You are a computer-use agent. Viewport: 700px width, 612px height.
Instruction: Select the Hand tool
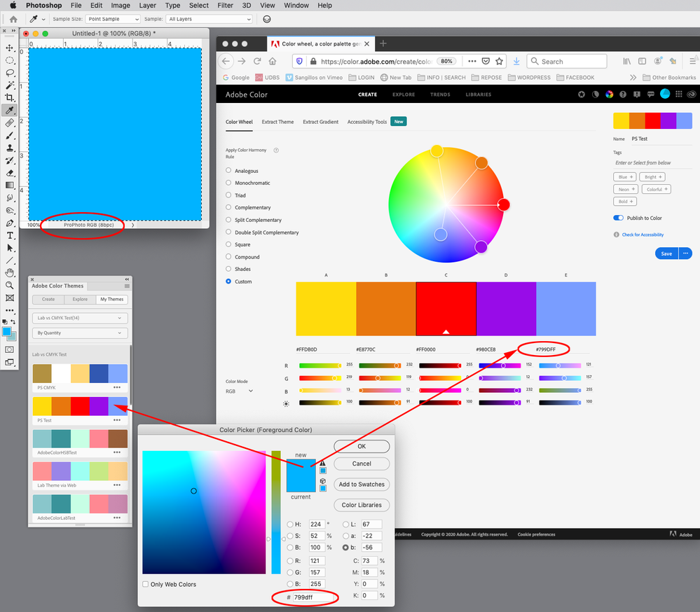[x=9, y=273]
